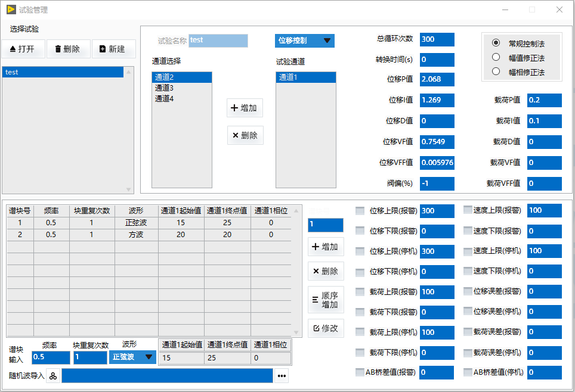Image resolution: width=575 pixels, height=392 pixels.
Task: Click 增加 to add a spectrum block
Action: 326,247
